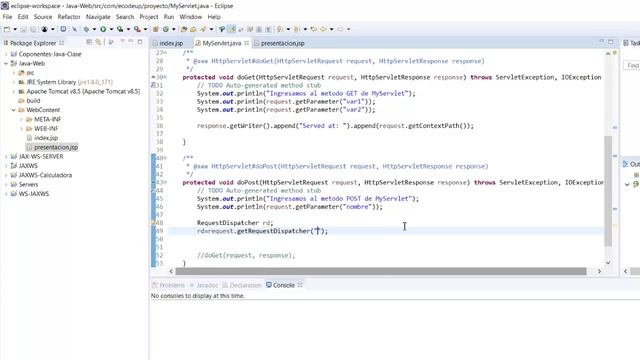Toggle Link with Editor in Package Explorer
The height and width of the screenshot is (360, 640).
coord(98,42)
